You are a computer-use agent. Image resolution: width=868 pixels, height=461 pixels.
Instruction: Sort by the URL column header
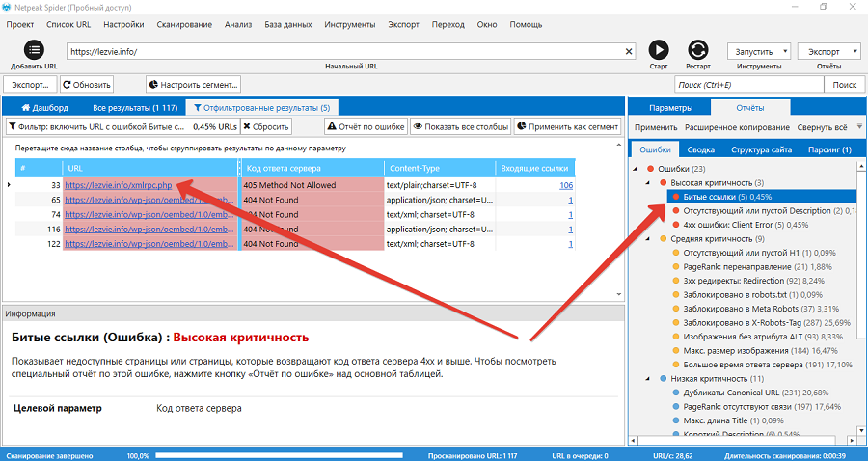click(x=150, y=168)
